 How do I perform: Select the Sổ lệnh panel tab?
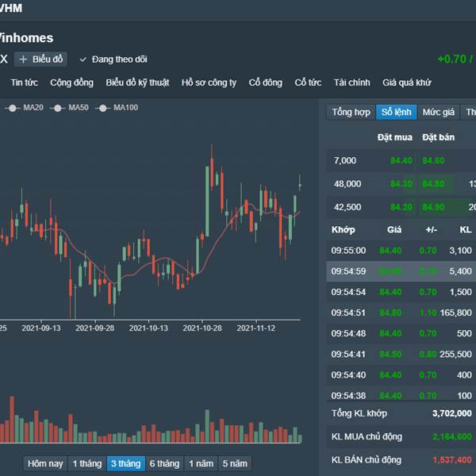click(396, 113)
